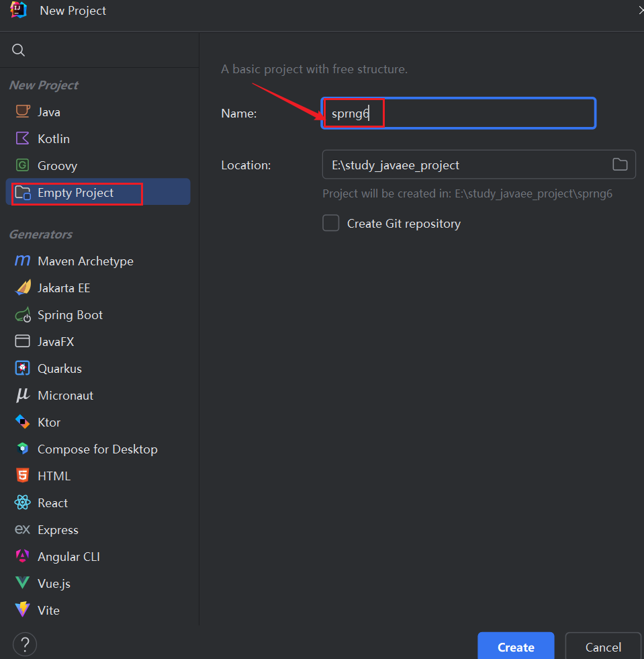
Task: Click the Maven Archetype m icon
Action: click(x=23, y=261)
